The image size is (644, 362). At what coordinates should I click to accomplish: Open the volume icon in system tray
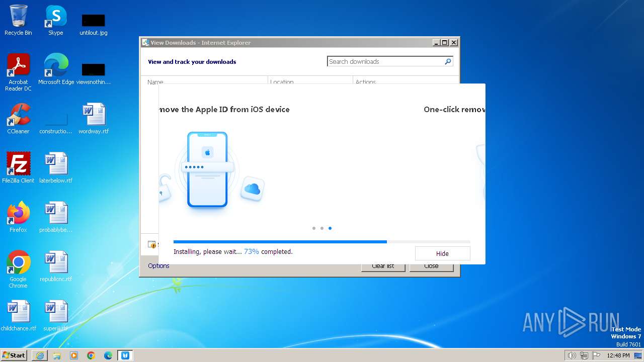pos(572,355)
